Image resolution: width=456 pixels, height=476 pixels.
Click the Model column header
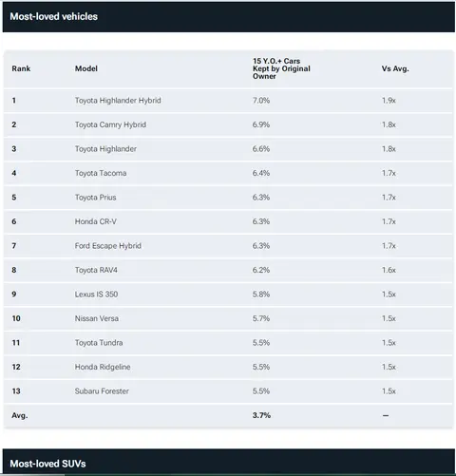[x=86, y=68]
